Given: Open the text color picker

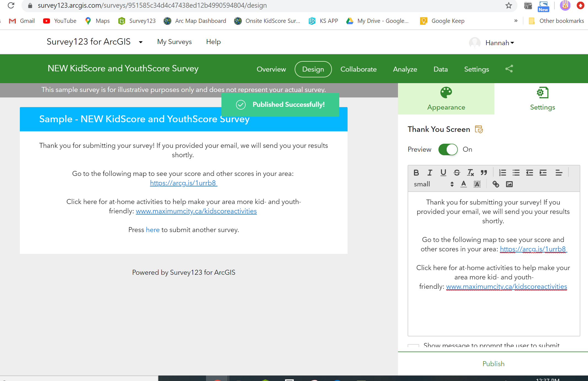Looking at the screenshot, I should (464, 184).
